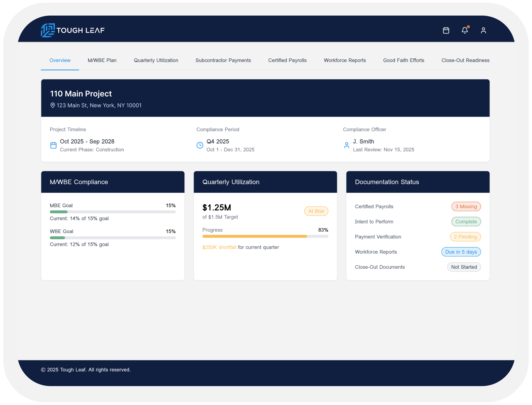Click the 2 Pending status badge

465,237
